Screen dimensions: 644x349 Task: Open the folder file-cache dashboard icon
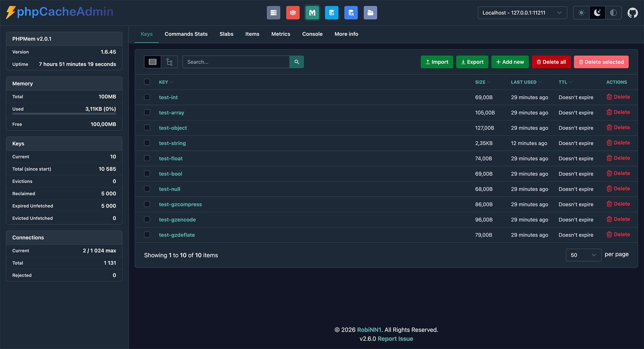(x=370, y=13)
